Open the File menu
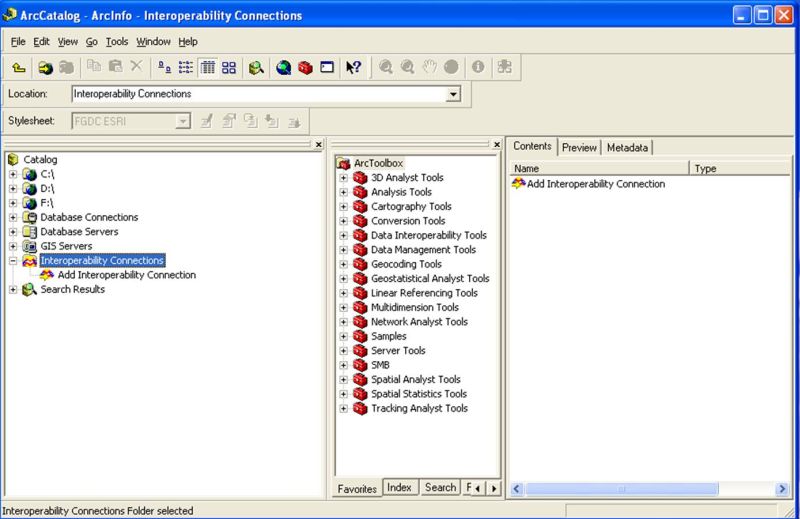The height and width of the screenshot is (519, 800). point(18,42)
